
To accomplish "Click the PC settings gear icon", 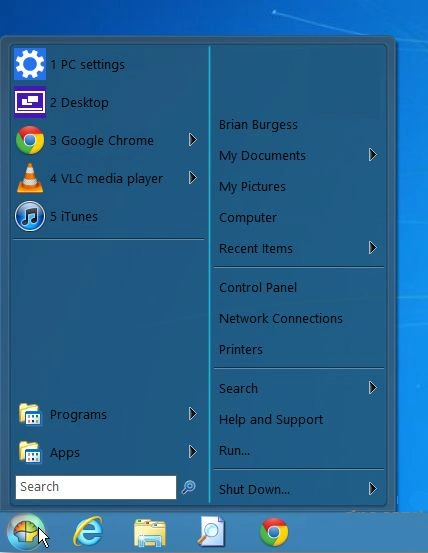I will [30, 64].
